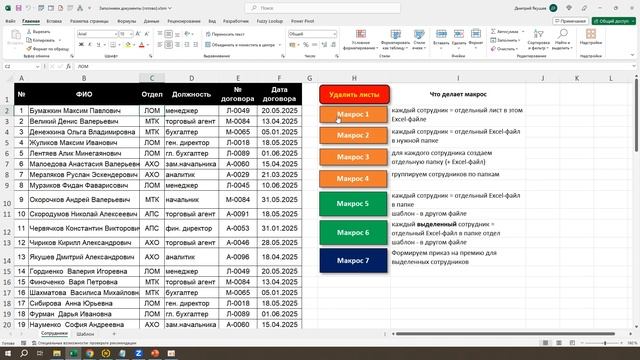This screenshot has height=360, width=640.
Task: Collapse the ribbon with the chevron
Action: (632, 56)
